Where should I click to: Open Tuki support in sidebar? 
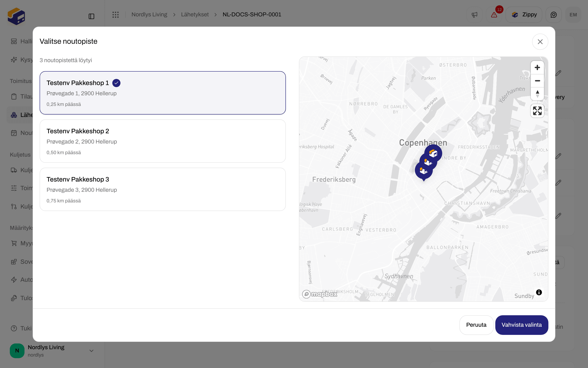pyautogui.click(x=21, y=328)
